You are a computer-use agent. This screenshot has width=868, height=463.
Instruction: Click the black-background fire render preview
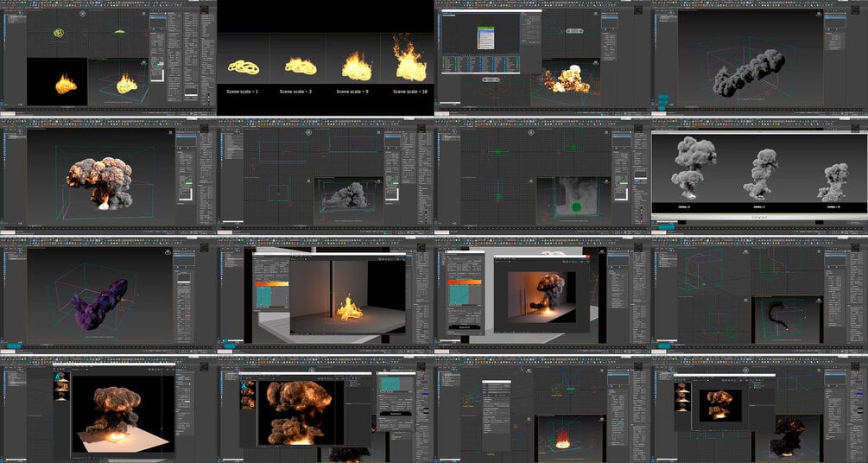point(57,81)
